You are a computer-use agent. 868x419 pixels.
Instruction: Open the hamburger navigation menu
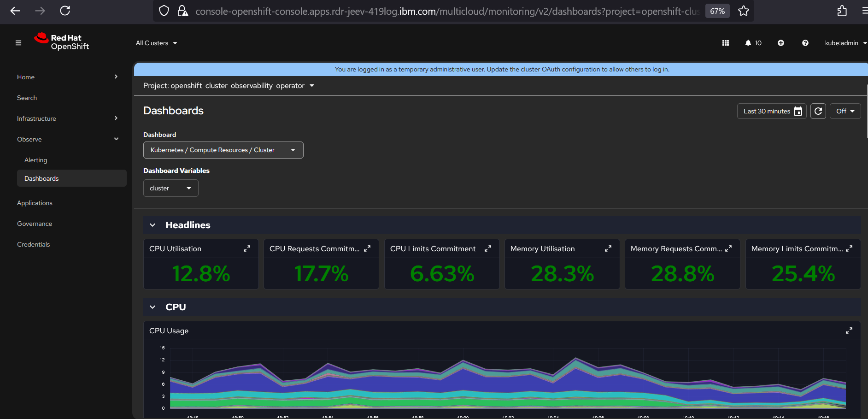(x=18, y=43)
